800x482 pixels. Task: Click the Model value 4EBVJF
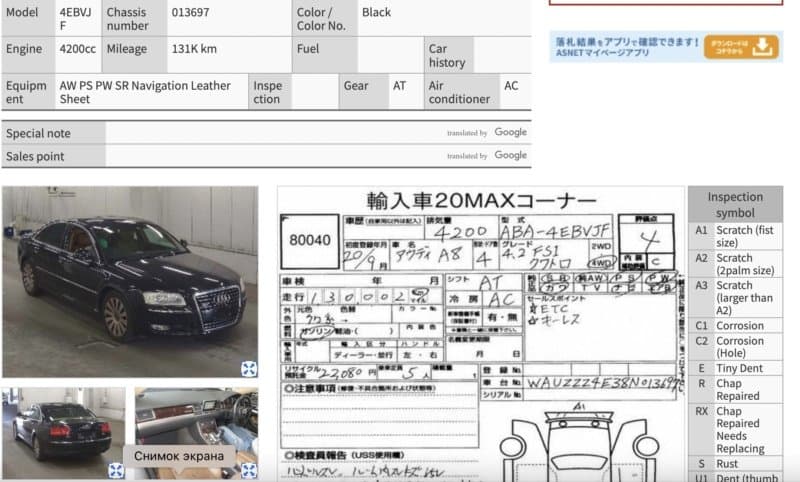(76, 19)
